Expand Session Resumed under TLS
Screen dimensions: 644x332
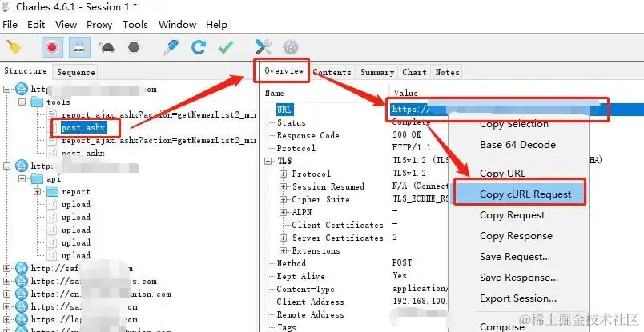(283, 186)
